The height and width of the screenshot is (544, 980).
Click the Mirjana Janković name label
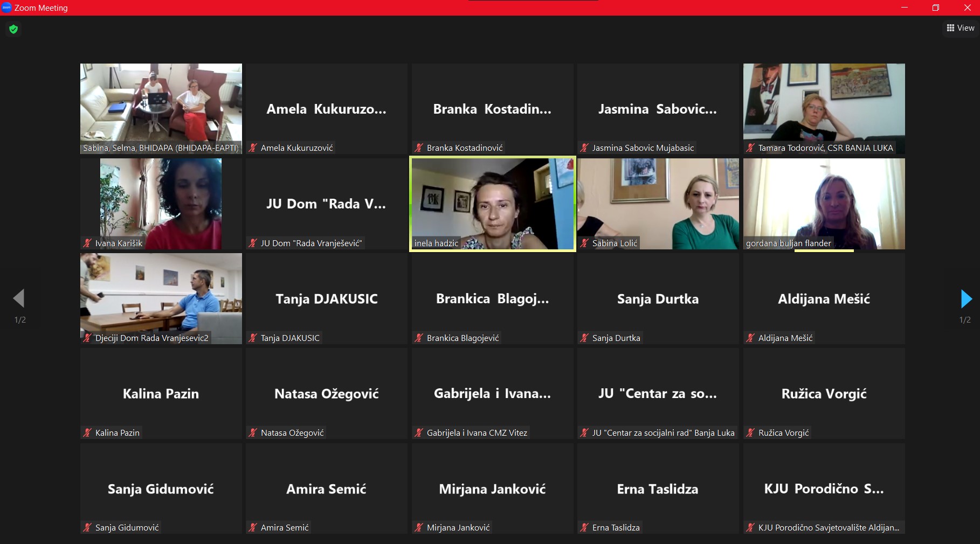(x=458, y=527)
